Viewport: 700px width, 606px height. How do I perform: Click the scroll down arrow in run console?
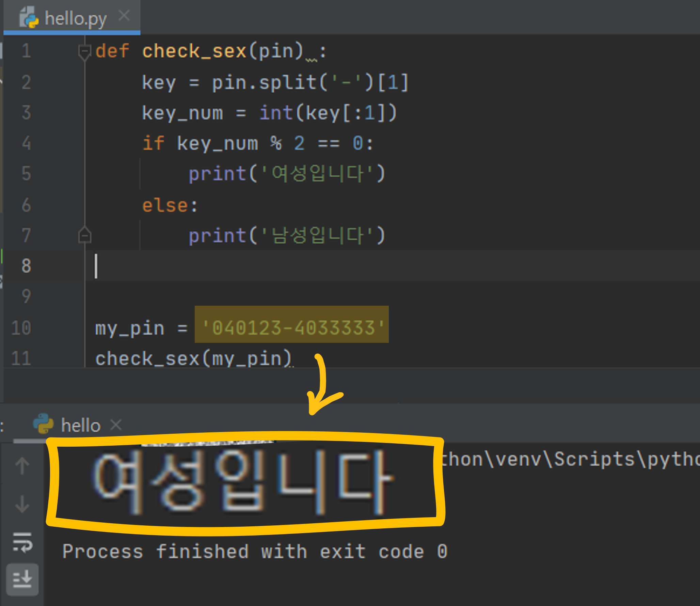[22, 504]
